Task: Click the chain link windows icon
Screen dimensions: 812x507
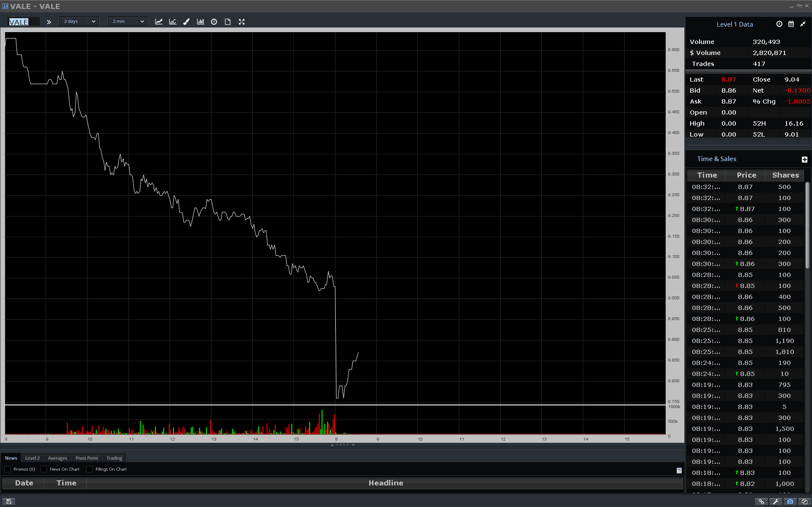Action: point(761,502)
